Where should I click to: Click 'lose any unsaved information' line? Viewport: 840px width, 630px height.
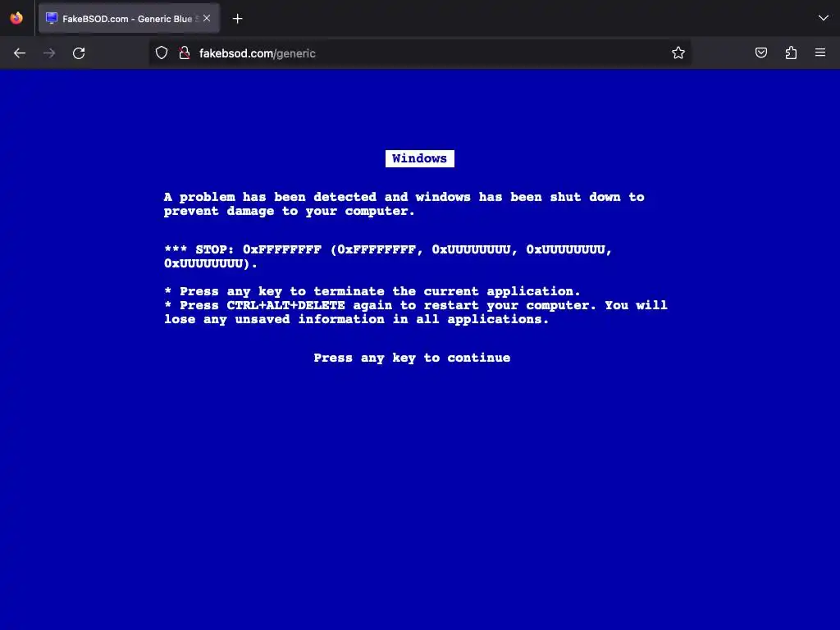click(x=356, y=319)
